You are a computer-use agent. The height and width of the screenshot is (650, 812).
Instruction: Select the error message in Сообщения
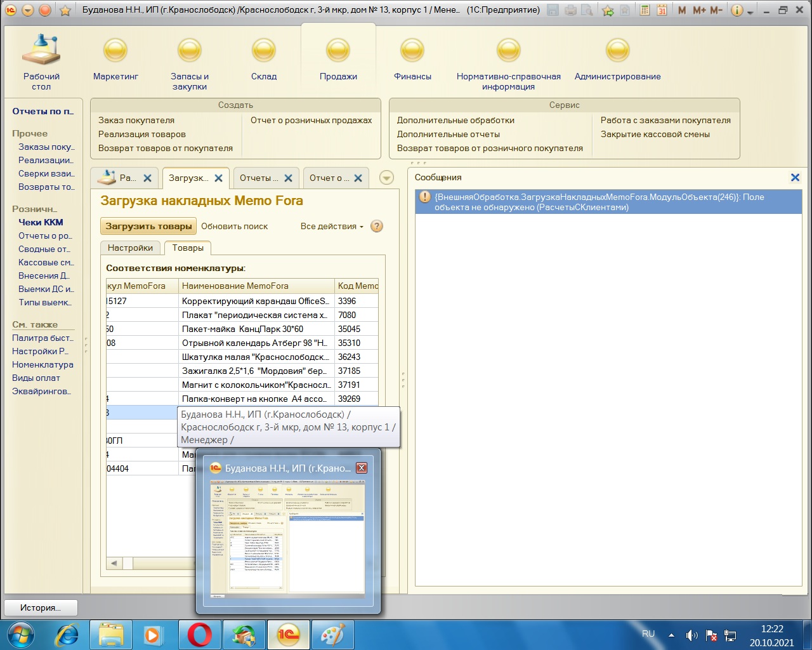pyautogui.click(x=608, y=202)
